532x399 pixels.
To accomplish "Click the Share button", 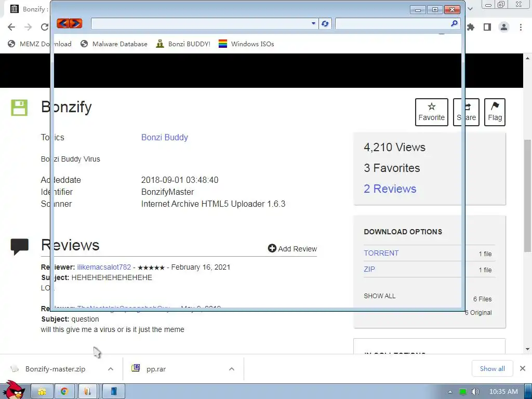I will pyautogui.click(x=466, y=112).
